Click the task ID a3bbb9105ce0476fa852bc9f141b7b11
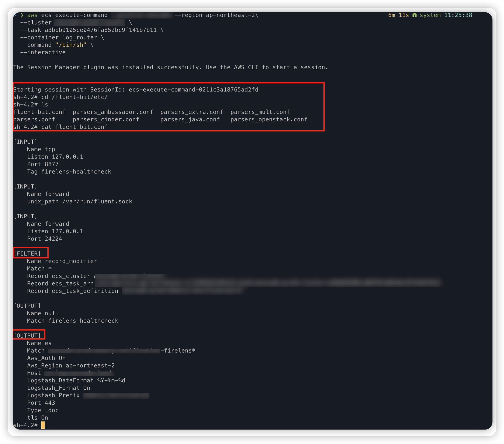The height and width of the screenshot is (444, 504). 101,30
